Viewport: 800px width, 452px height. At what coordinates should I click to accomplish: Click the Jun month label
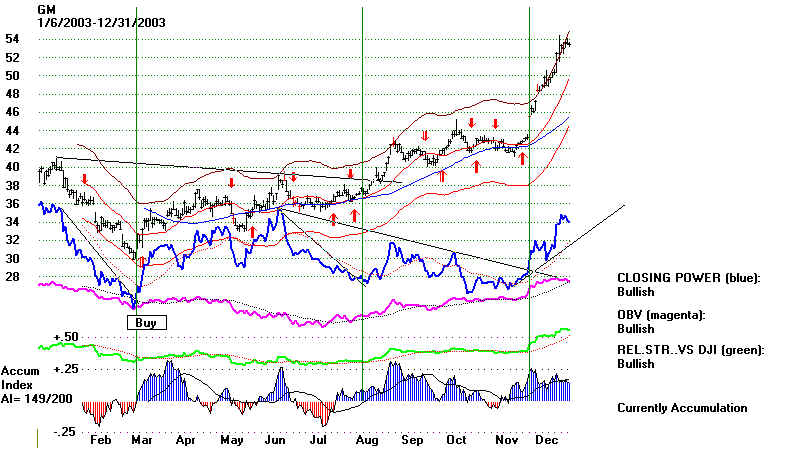276,440
